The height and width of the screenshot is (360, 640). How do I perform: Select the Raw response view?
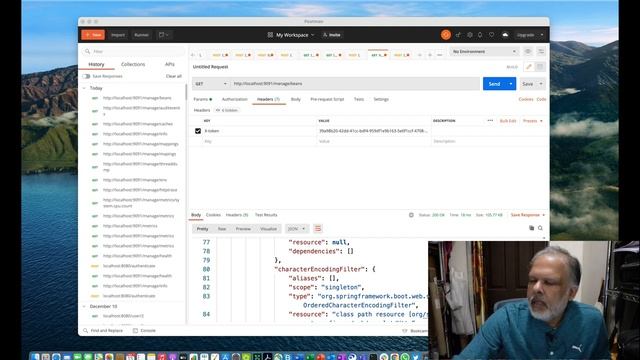(x=222, y=229)
